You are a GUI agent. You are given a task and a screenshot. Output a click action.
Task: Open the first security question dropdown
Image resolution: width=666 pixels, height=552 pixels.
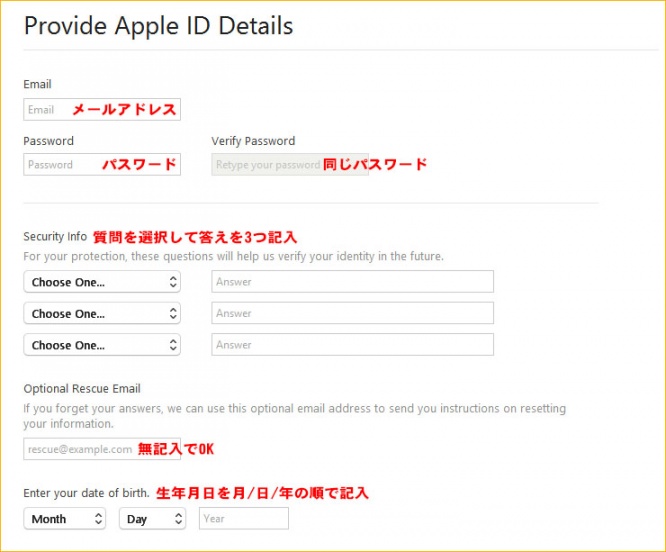pyautogui.click(x=102, y=282)
